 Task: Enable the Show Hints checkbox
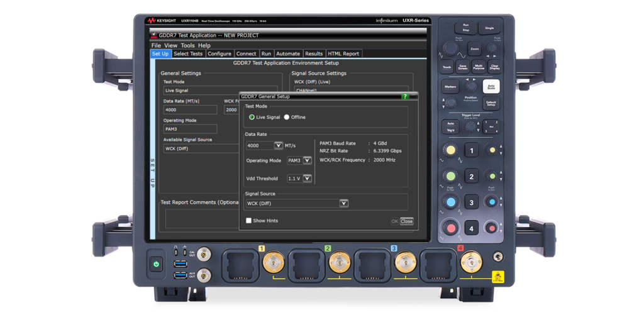pos(249,221)
